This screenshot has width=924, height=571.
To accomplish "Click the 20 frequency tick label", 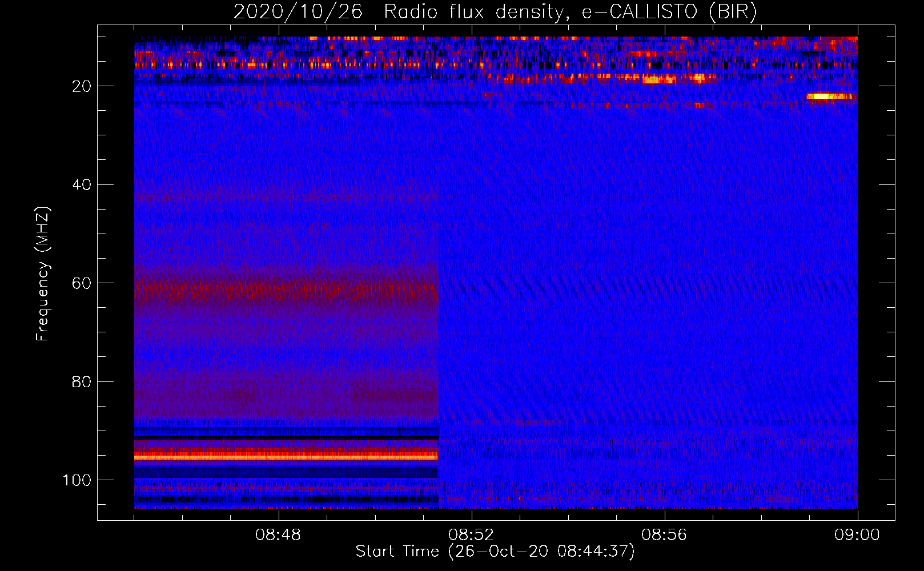I will [x=82, y=86].
